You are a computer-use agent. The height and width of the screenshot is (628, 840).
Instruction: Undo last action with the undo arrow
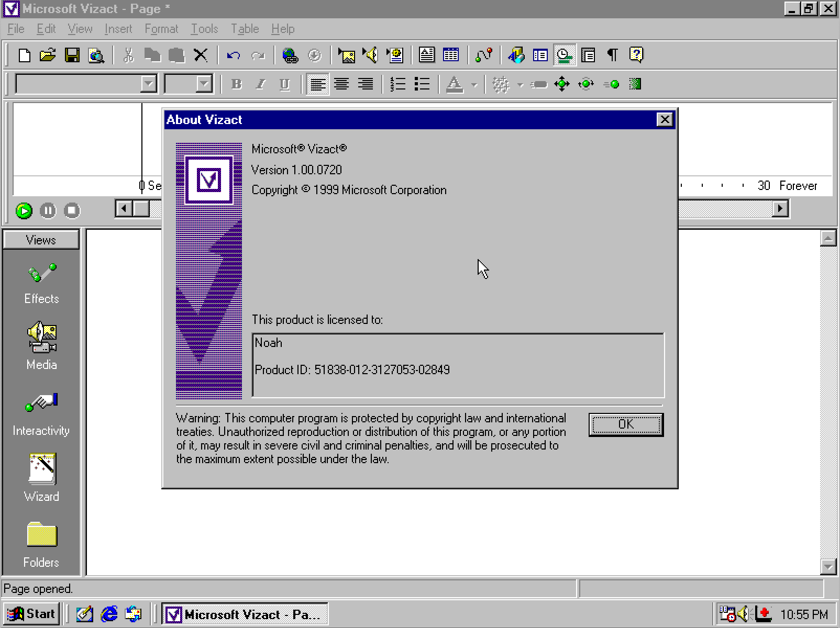tap(234, 55)
